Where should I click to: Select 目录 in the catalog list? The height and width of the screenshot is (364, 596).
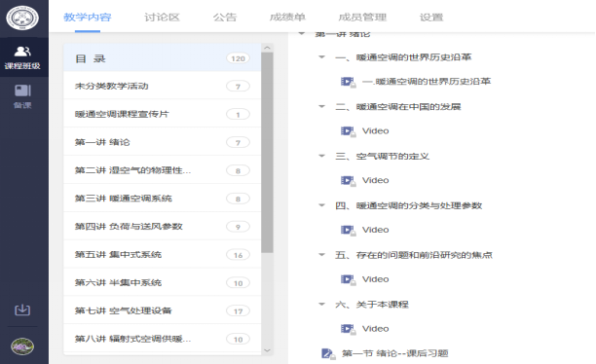tap(163, 57)
